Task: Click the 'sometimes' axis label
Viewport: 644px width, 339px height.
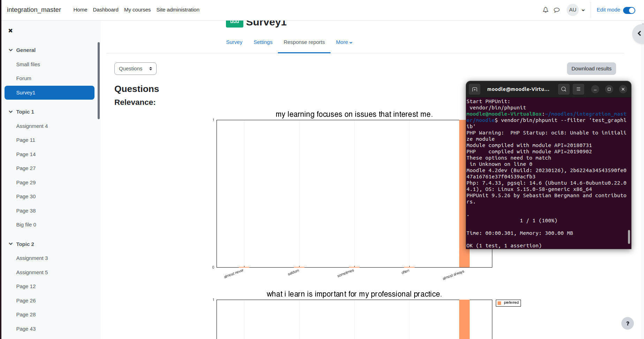Action: click(346, 273)
